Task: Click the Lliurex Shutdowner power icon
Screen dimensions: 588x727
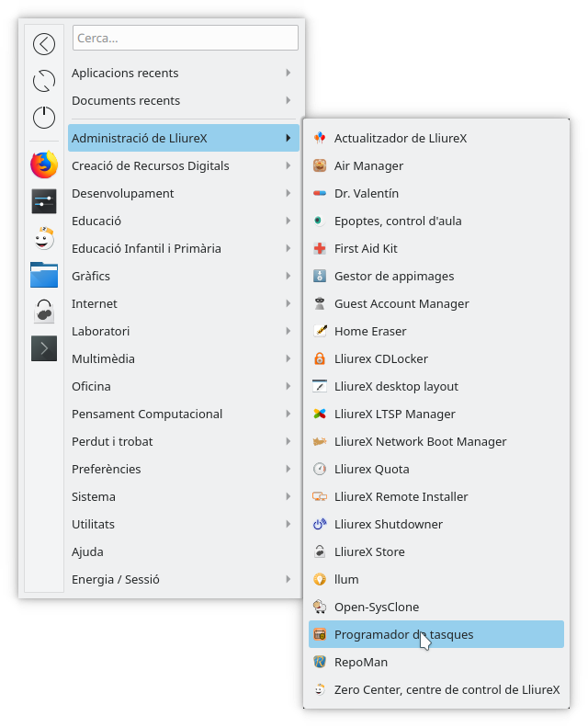Action: [320, 525]
